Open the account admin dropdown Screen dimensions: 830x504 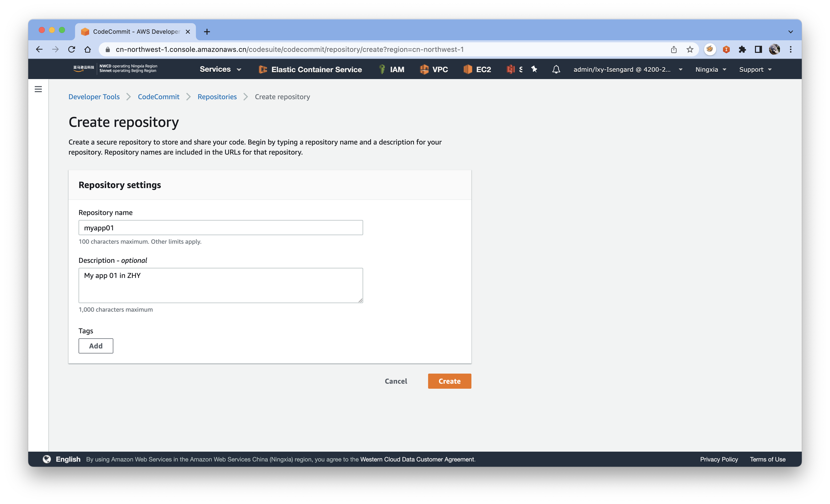click(x=628, y=69)
